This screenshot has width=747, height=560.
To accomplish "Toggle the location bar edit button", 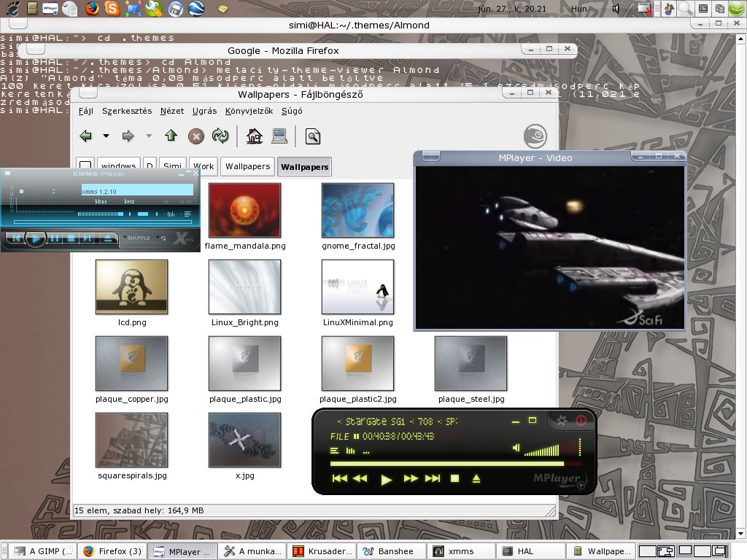I will [x=85, y=166].
